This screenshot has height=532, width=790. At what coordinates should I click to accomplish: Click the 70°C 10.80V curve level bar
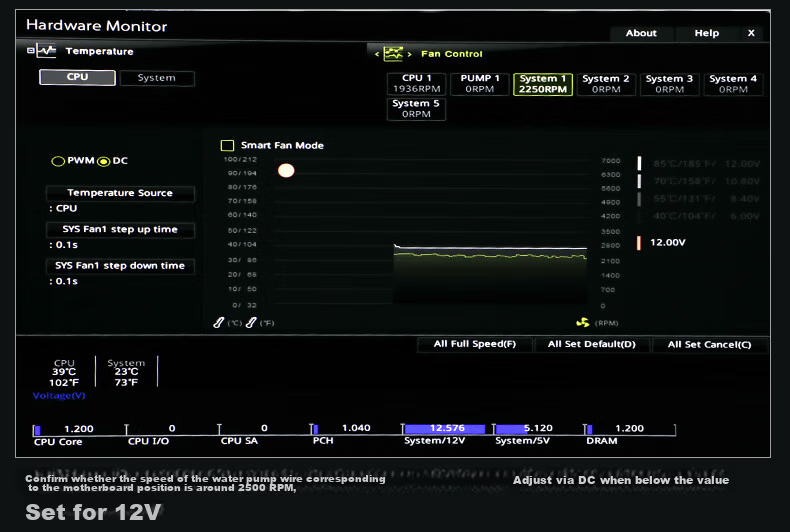[639, 181]
